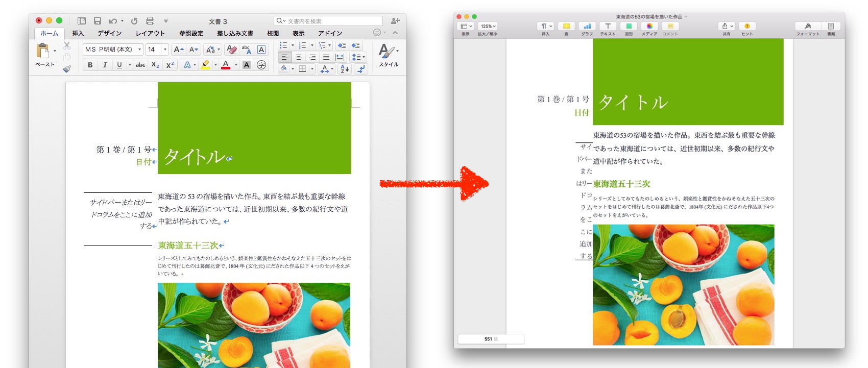Insert a table with Pages 表 icon

tap(566, 26)
